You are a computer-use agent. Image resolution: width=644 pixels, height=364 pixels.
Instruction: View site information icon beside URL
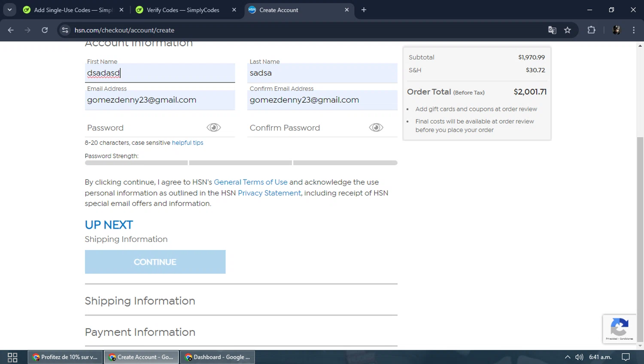(x=65, y=30)
